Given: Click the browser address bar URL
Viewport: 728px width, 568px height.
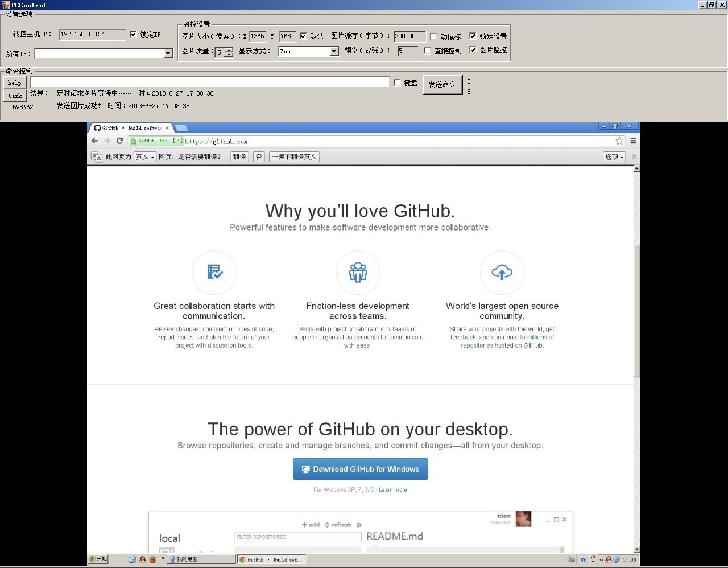Looking at the screenshot, I should point(216,141).
